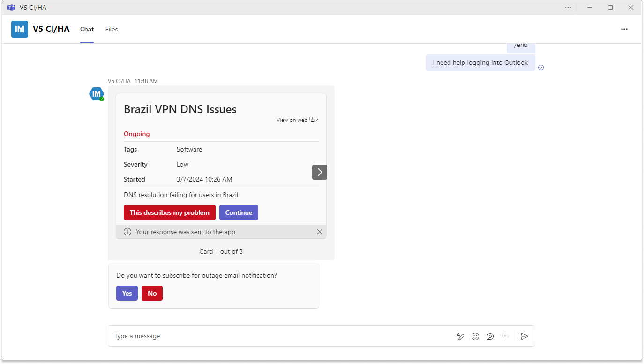
Task: Click the sent status checkmark icon
Action: click(x=541, y=68)
